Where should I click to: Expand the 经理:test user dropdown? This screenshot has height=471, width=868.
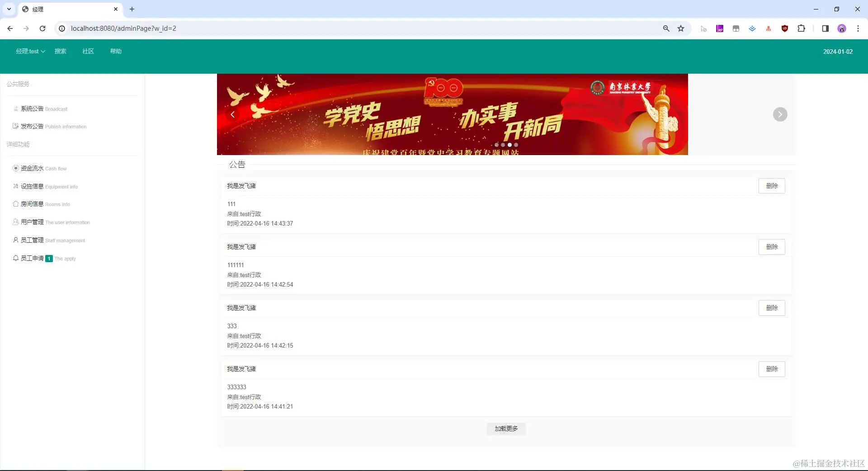[31, 52]
